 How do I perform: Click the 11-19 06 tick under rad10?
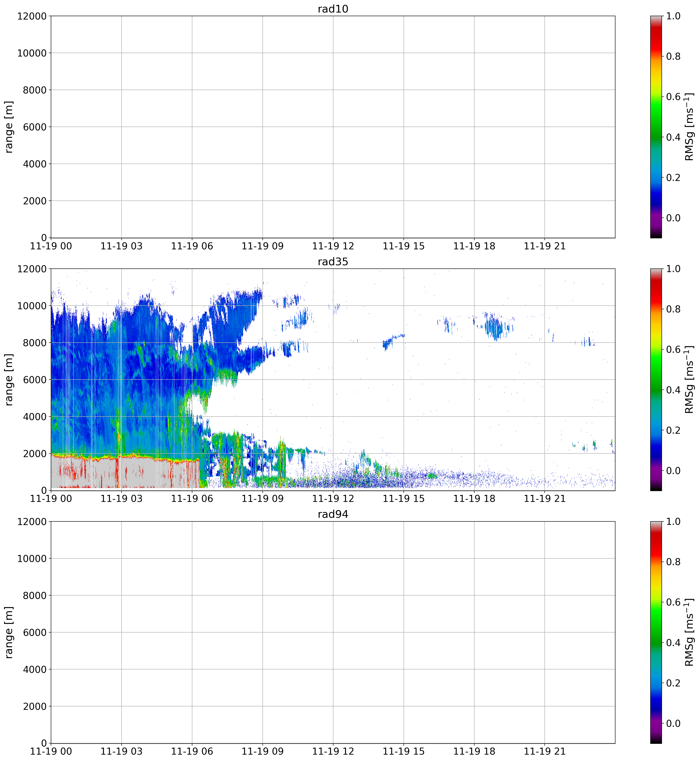click(x=192, y=246)
